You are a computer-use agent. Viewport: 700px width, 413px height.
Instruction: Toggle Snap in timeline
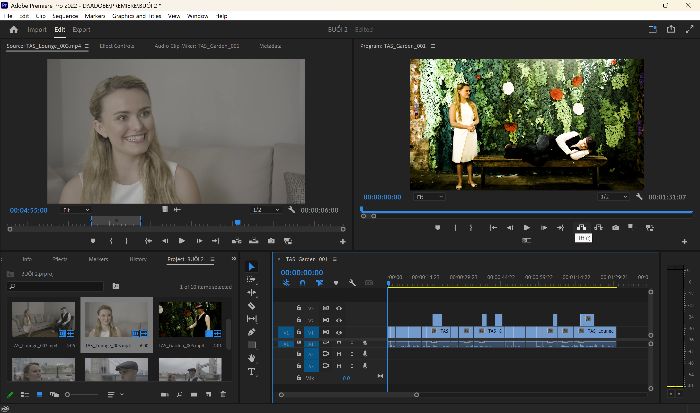coord(303,283)
